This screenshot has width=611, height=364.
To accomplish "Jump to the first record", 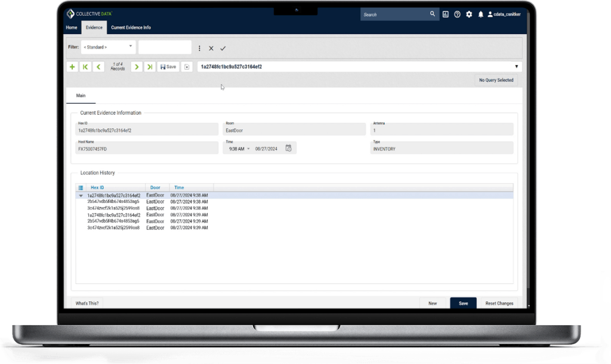I will click(85, 67).
